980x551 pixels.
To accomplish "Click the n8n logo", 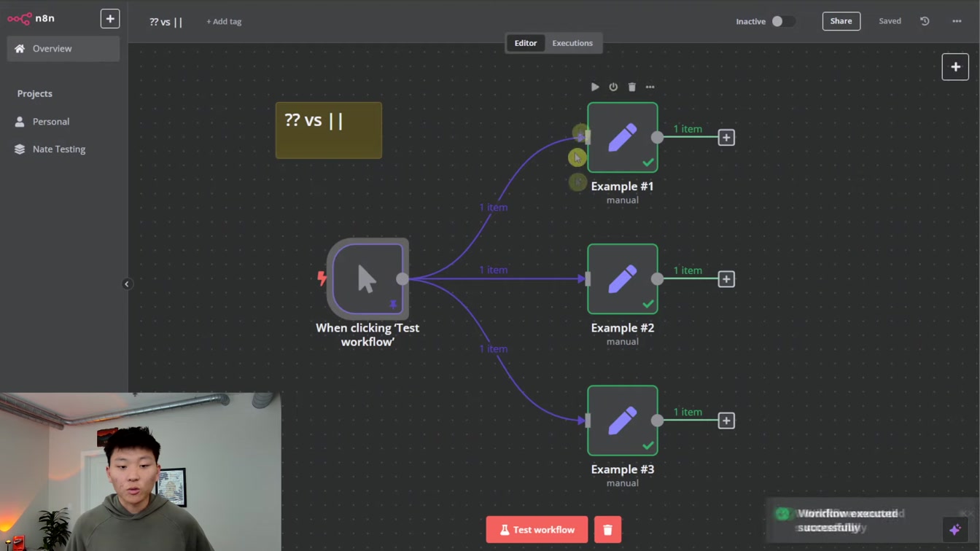I will coord(31,18).
